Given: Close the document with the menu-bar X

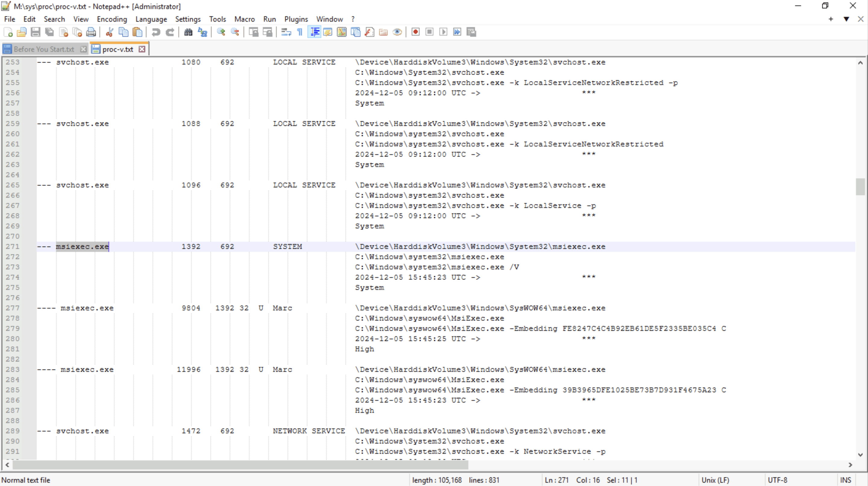Looking at the screenshot, I should point(861,19).
